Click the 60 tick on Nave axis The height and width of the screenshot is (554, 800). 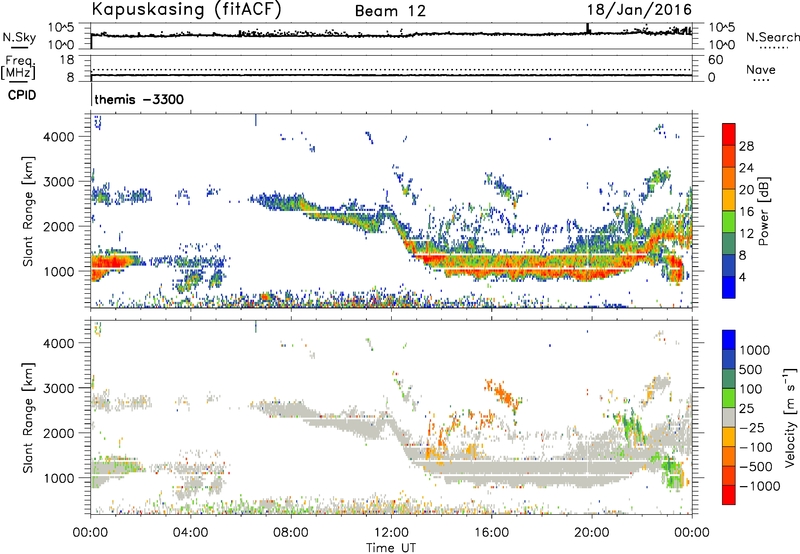point(715,60)
